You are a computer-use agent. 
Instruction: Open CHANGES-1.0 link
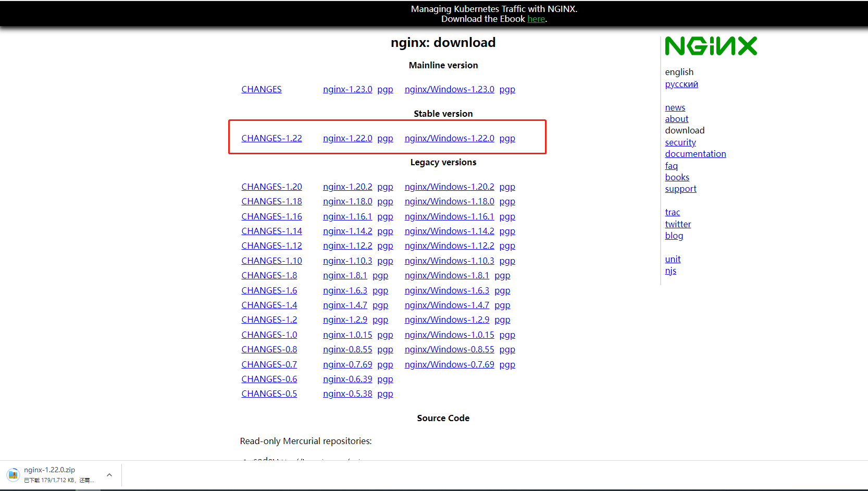pyautogui.click(x=269, y=335)
